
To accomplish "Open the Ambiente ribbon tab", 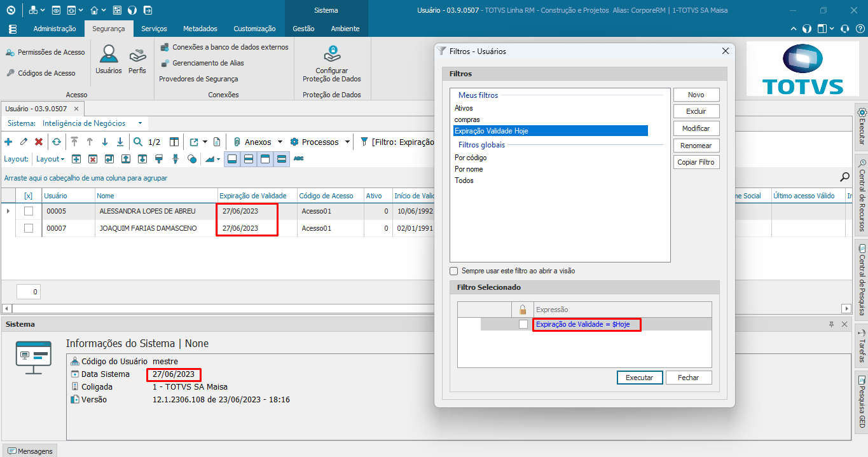I will pos(345,29).
